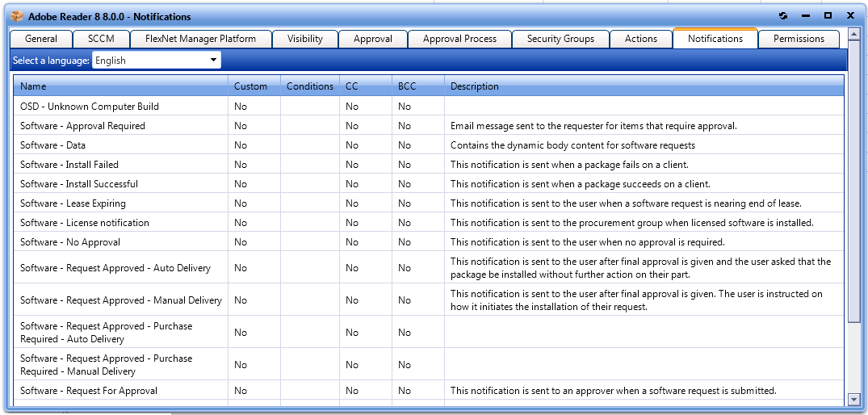The width and height of the screenshot is (868, 415).
Task: Open the SCCM tab
Action: click(101, 39)
